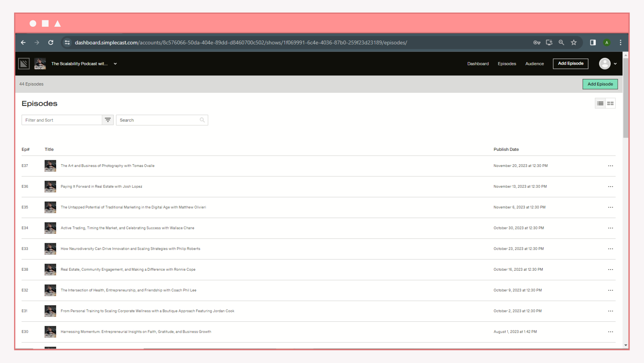
Task: Open 'Paying It Forward in Real Estate' episode
Action: tap(101, 187)
